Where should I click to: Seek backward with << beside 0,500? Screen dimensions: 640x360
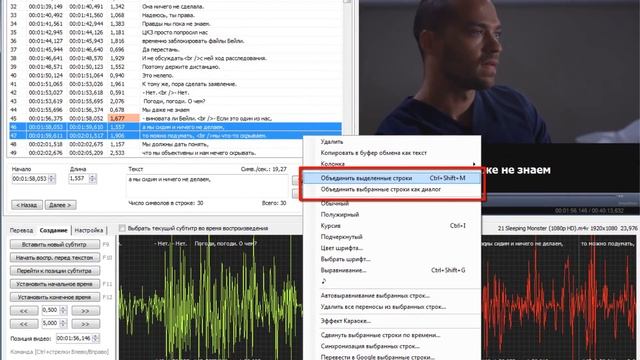point(24,311)
